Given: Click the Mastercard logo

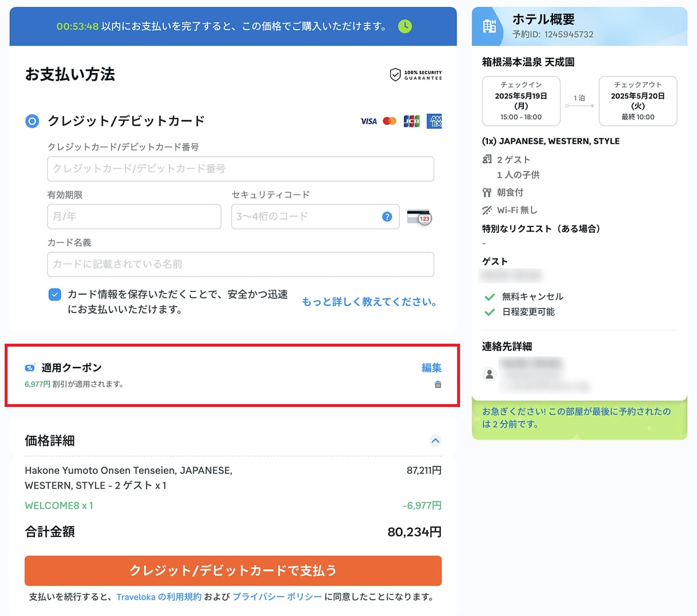Looking at the screenshot, I should pyautogui.click(x=390, y=121).
